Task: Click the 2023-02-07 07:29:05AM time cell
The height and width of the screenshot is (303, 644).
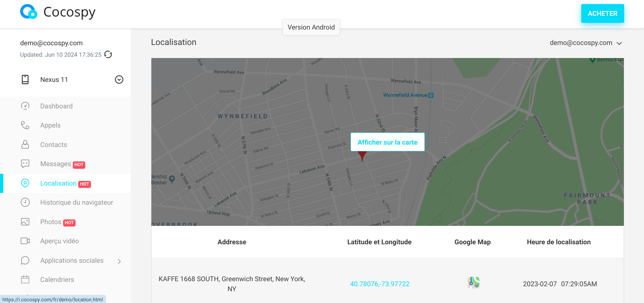Action: 560,284
